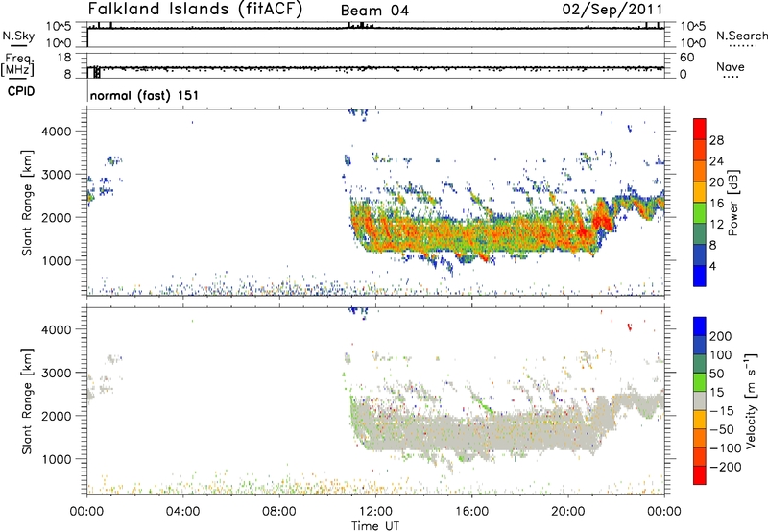The image size is (768, 532).
Task: Click 'Slant Range [km]' label of velocity panel
Action: 27,401
